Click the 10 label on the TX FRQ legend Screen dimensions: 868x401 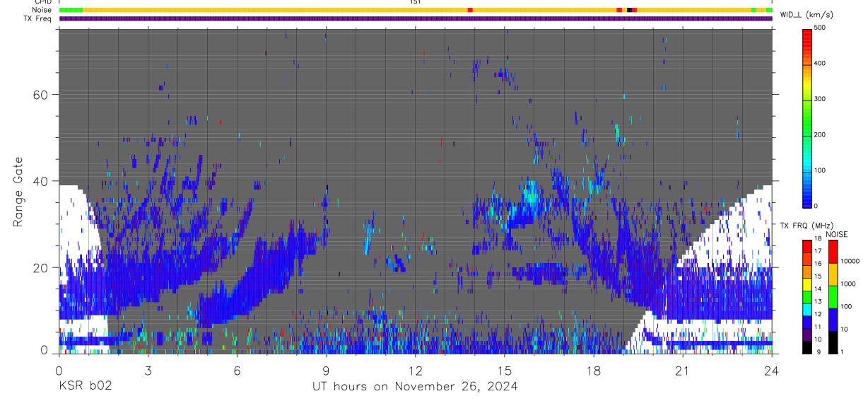pos(817,339)
